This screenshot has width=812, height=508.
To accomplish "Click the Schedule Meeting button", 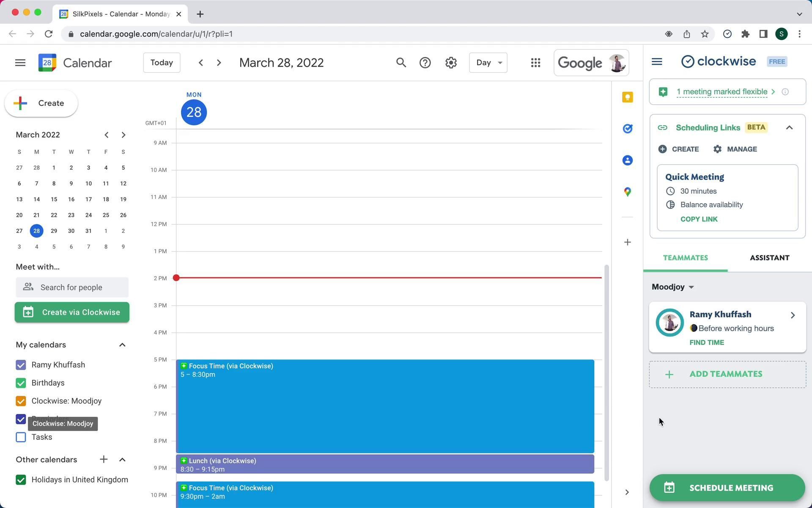I will coord(727,488).
